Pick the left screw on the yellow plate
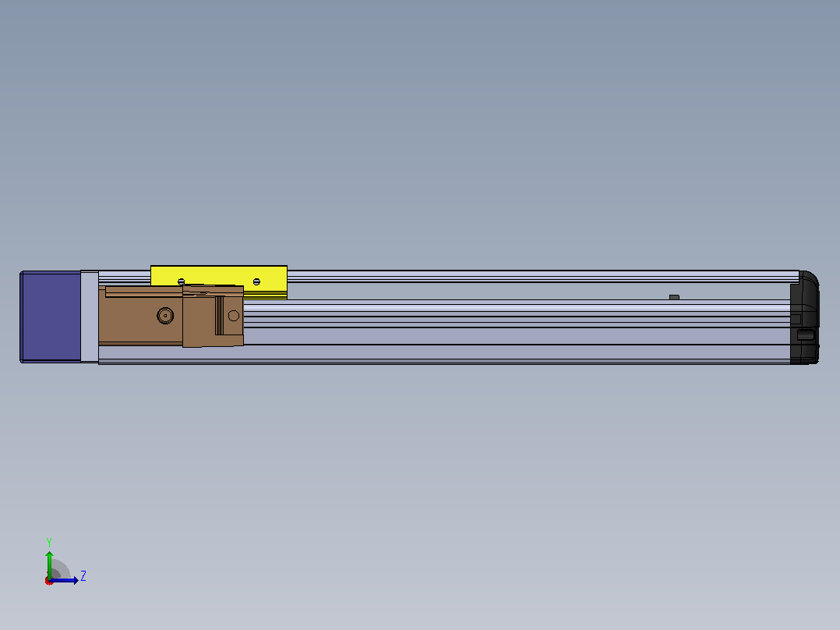 pyautogui.click(x=181, y=281)
